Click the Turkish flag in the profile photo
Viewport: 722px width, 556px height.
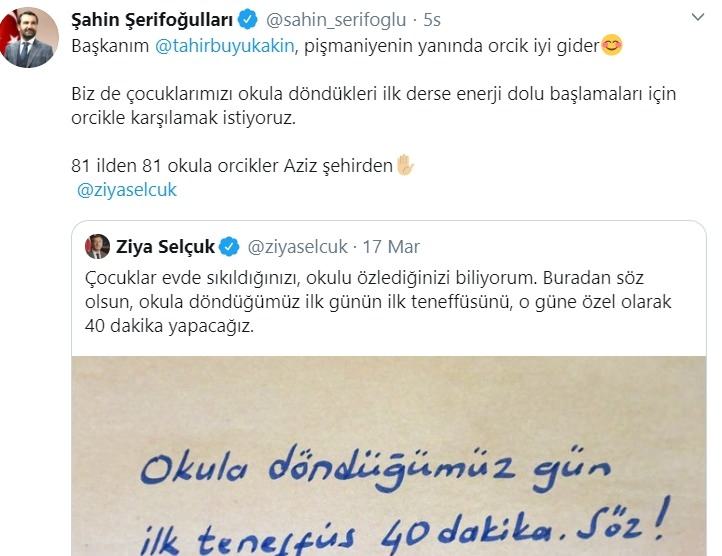[8, 32]
